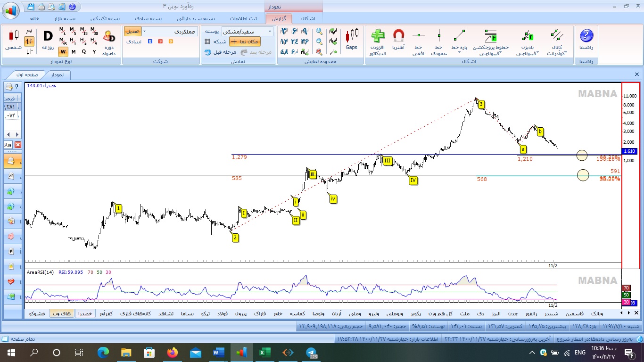This screenshot has width=644, height=362.
Task: Select the H1 one-hour timeframe
Action: click(74, 41)
